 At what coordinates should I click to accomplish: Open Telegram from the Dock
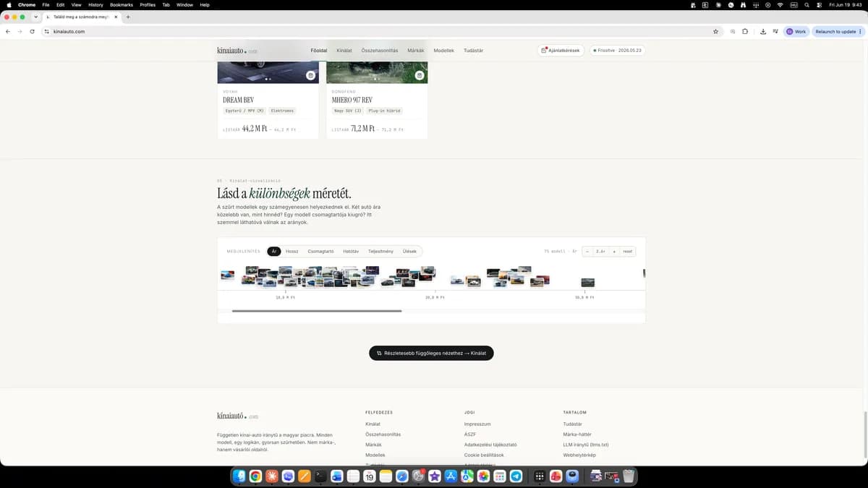[516, 476]
